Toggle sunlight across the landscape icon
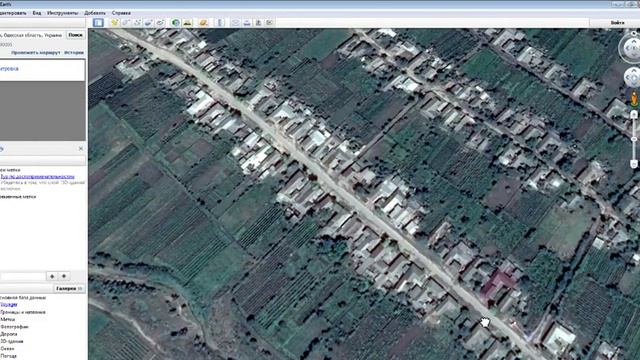 coord(187,23)
